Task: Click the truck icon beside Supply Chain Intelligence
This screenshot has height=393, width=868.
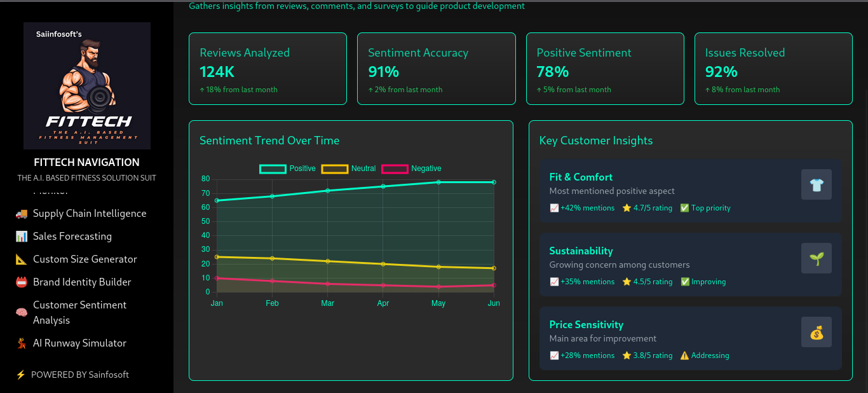Action: pyautogui.click(x=22, y=214)
